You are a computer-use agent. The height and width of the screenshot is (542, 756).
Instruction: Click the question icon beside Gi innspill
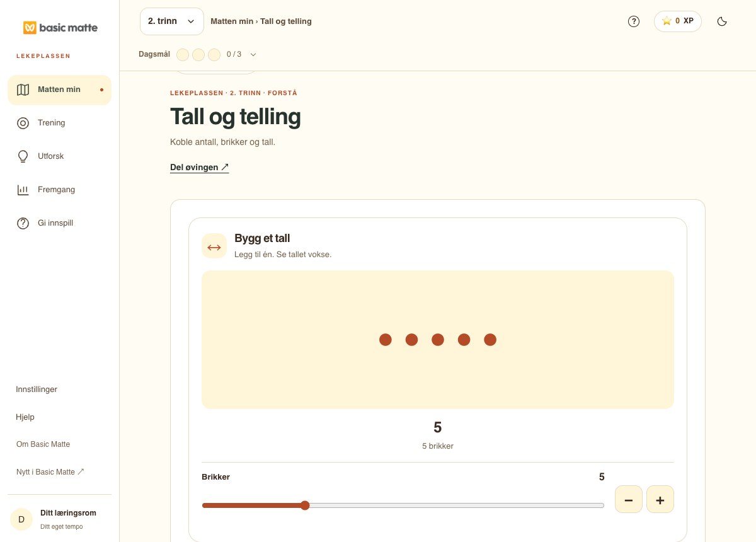(23, 223)
